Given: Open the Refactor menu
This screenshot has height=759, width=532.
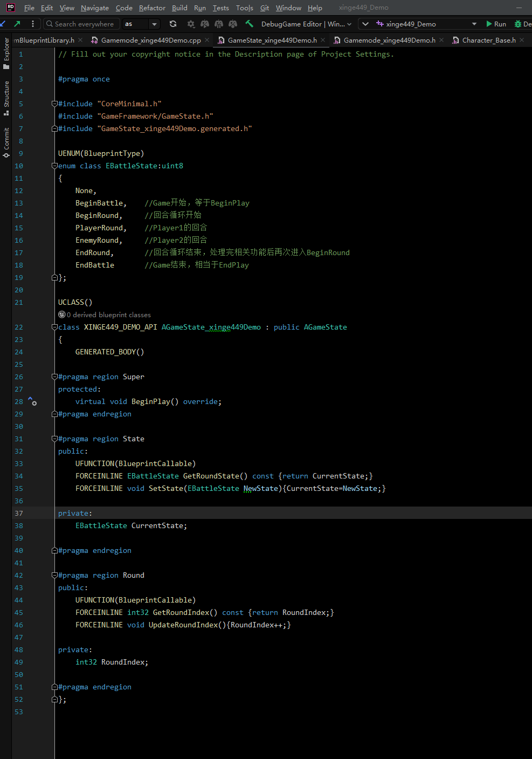Looking at the screenshot, I should (x=152, y=8).
